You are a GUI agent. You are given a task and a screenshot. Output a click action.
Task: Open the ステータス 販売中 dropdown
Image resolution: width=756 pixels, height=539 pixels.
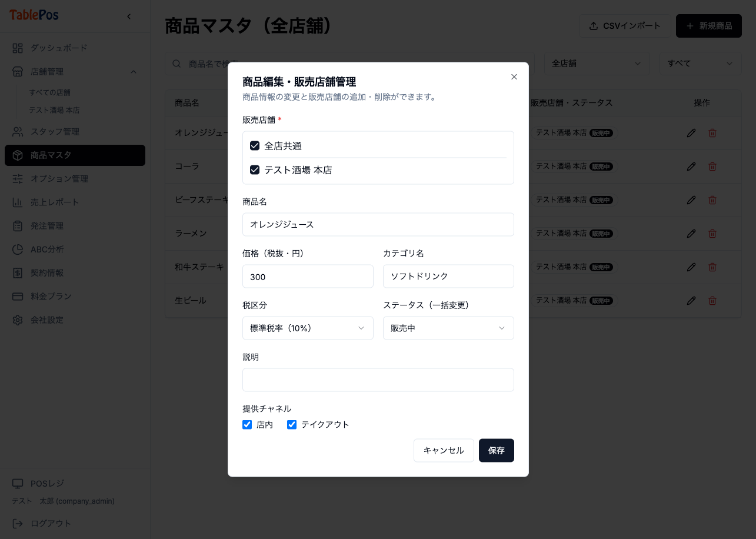pyautogui.click(x=448, y=328)
